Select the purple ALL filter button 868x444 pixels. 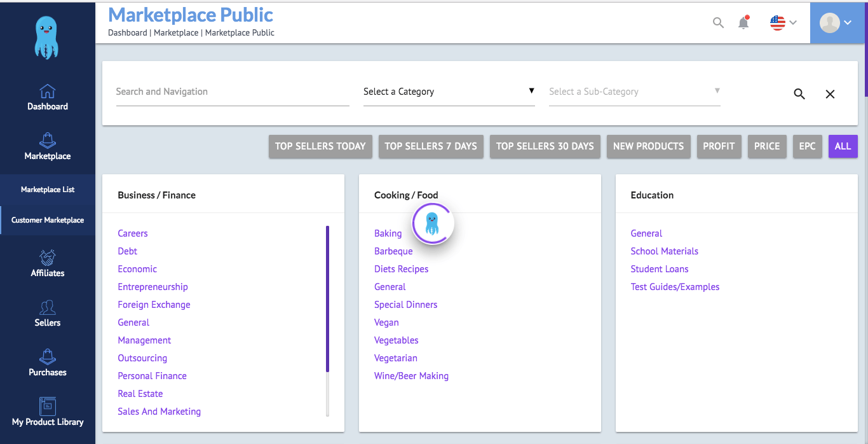[843, 146]
